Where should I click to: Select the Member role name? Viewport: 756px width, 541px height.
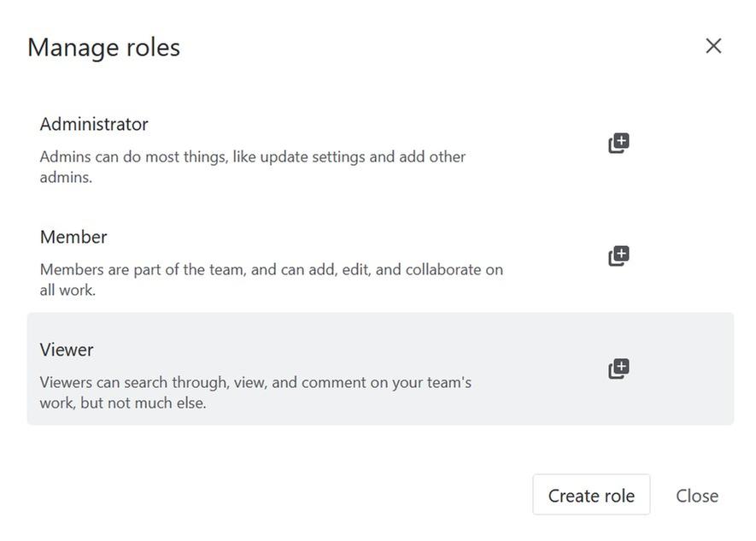coord(73,237)
